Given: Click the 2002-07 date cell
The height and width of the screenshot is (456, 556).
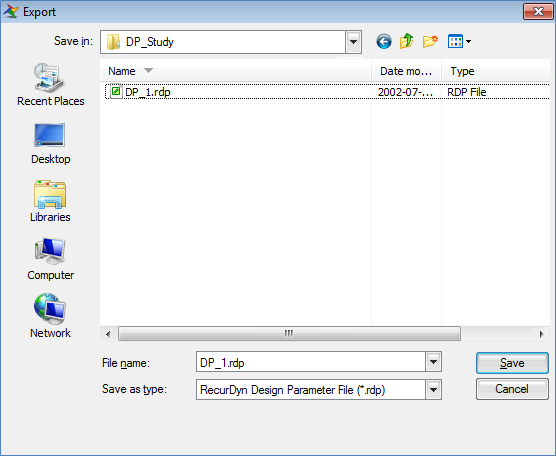Looking at the screenshot, I should pyautogui.click(x=405, y=92).
